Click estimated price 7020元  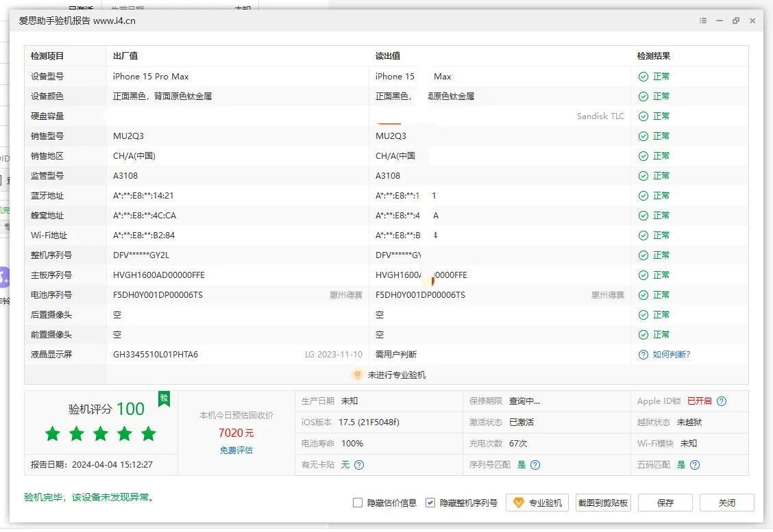(236, 433)
